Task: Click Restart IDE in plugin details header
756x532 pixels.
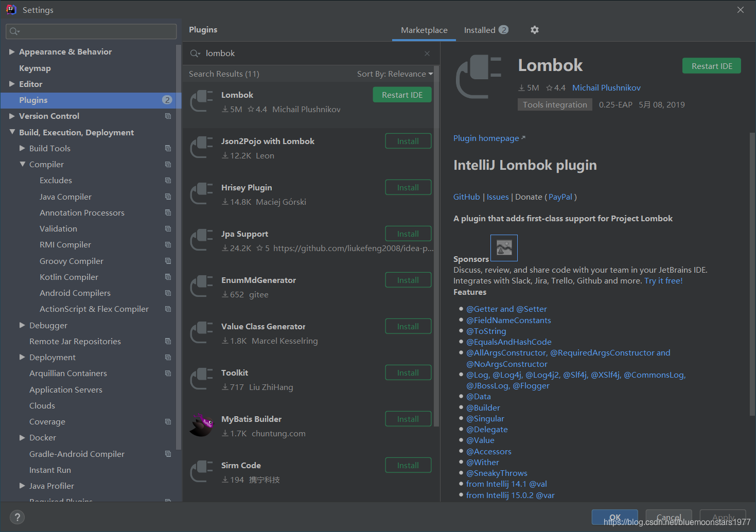Action: click(712, 66)
